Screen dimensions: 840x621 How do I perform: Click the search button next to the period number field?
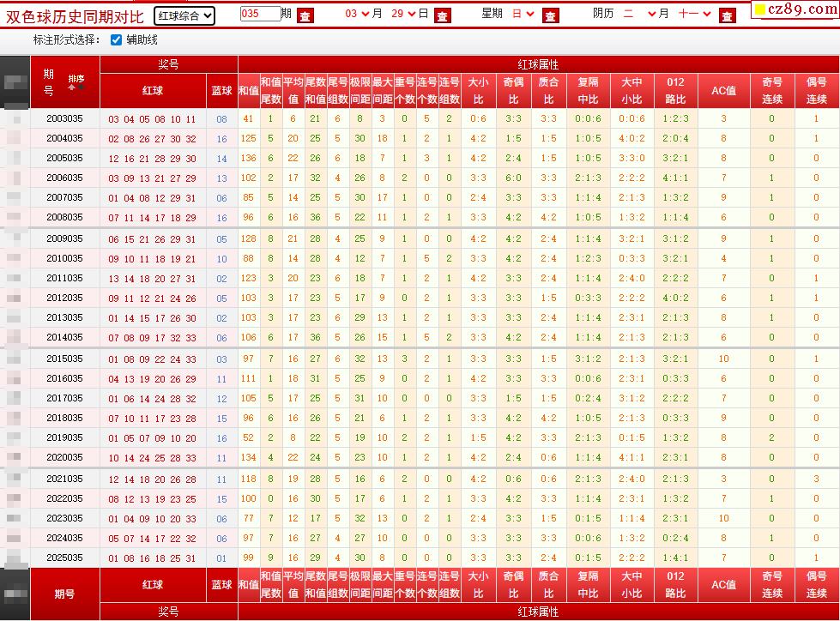coord(305,15)
